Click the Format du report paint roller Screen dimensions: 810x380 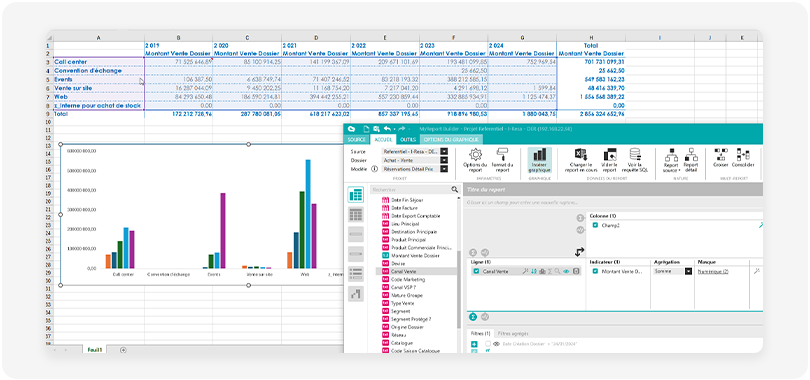pos(502,154)
